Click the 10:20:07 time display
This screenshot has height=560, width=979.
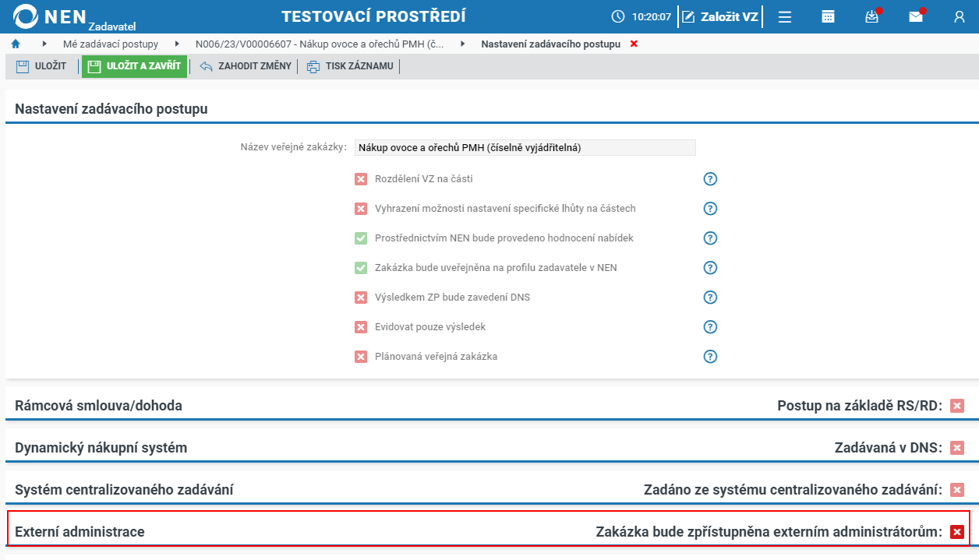tap(652, 16)
